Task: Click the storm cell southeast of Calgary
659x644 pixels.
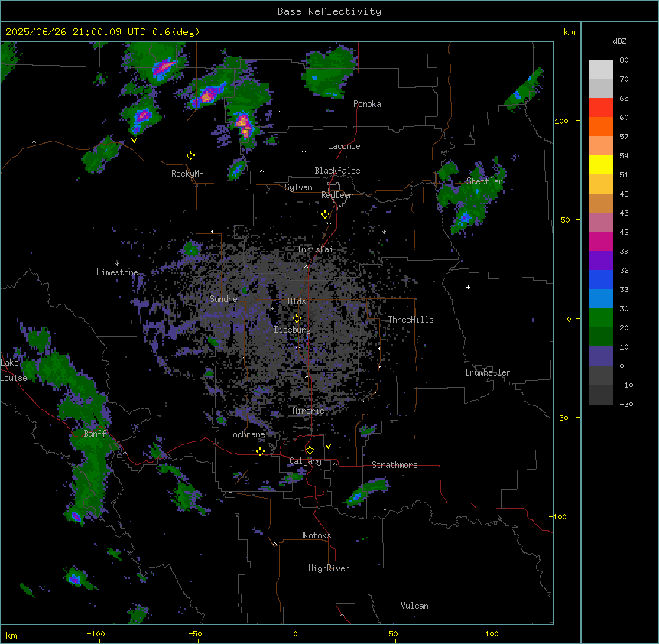Action: pyautogui.click(x=366, y=492)
